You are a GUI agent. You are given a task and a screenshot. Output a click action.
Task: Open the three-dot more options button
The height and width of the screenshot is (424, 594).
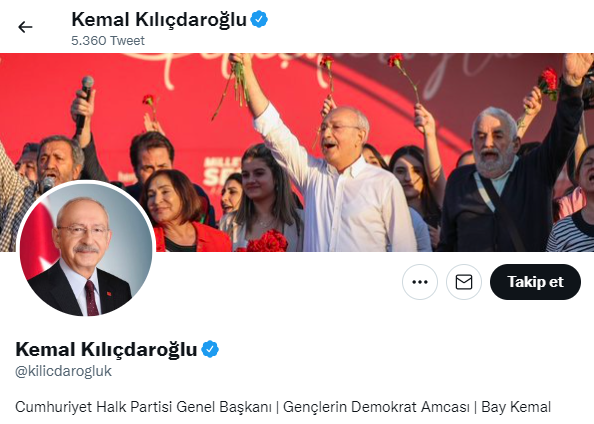tap(420, 282)
